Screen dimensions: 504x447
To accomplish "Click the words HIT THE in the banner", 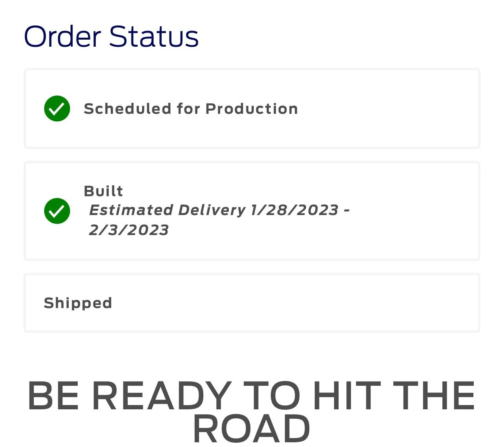I will (394, 396).
